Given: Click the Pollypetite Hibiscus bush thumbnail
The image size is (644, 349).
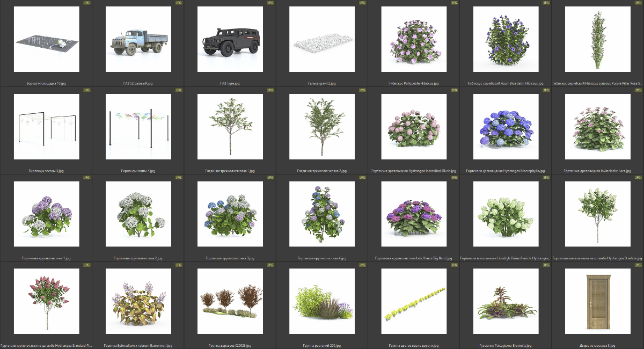Looking at the screenshot, I should point(413,40).
